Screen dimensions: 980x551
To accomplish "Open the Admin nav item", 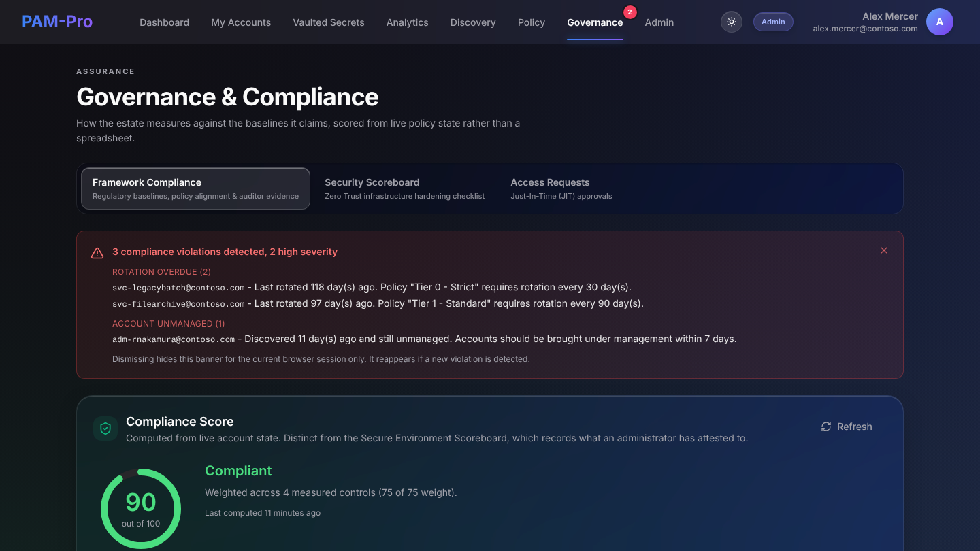I will pos(659,22).
